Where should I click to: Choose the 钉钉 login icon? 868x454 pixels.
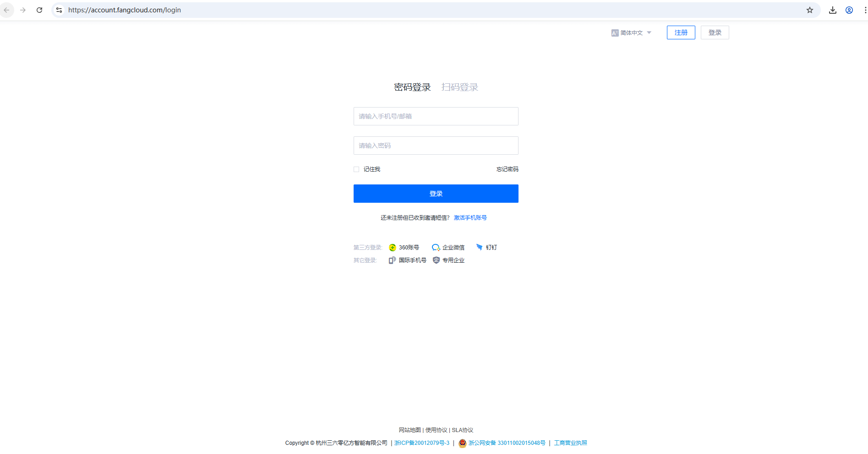click(x=480, y=247)
